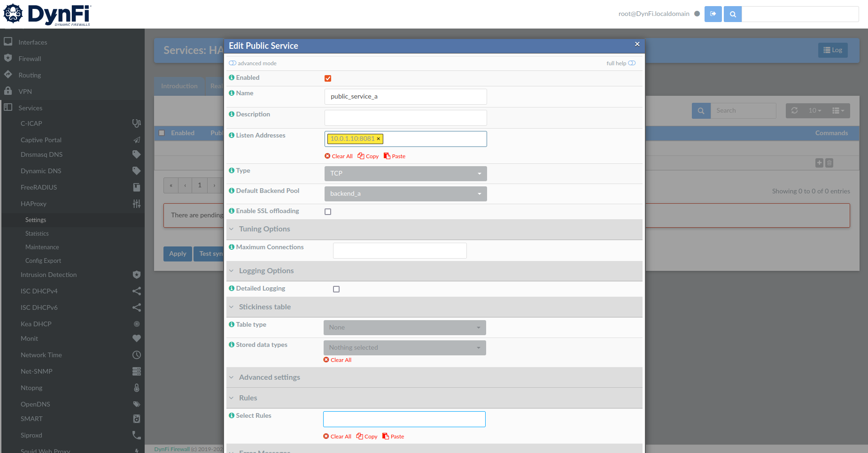Open Firewall menu in sidebar
Image resolution: width=868 pixels, height=453 pixels.
[30, 59]
